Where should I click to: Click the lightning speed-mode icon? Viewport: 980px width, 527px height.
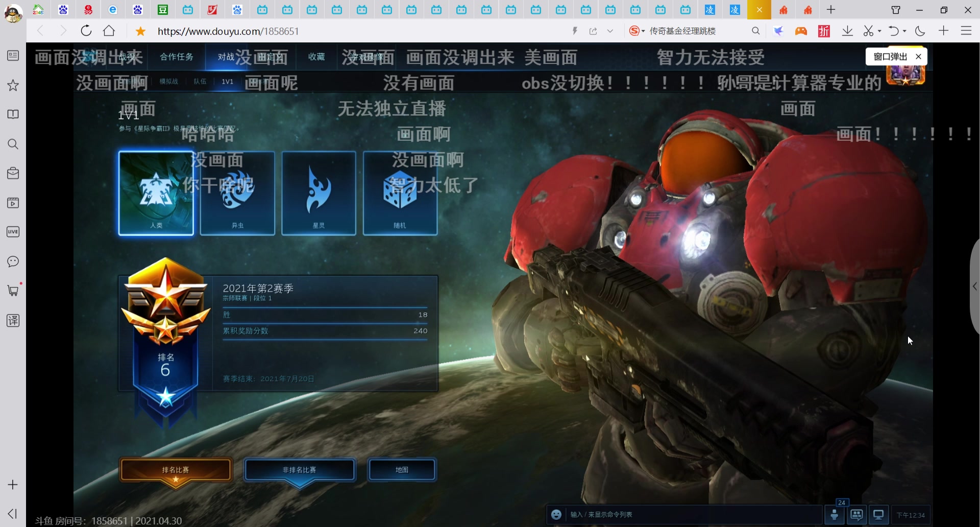(x=575, y=31)
